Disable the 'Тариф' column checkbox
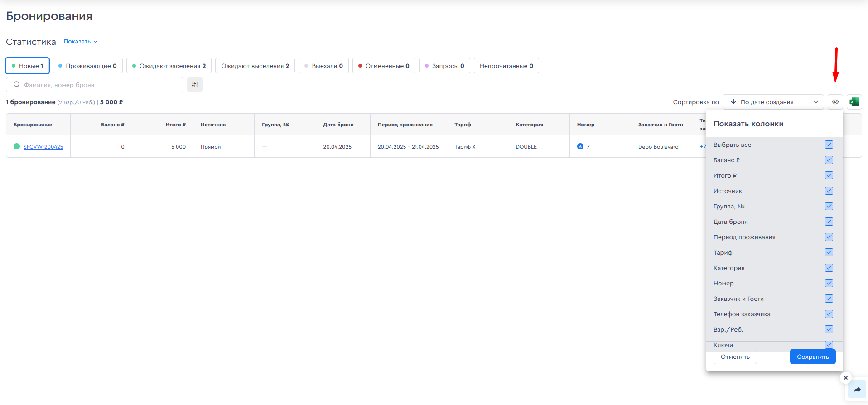This screenshot has width=868, height=405. 829,252
